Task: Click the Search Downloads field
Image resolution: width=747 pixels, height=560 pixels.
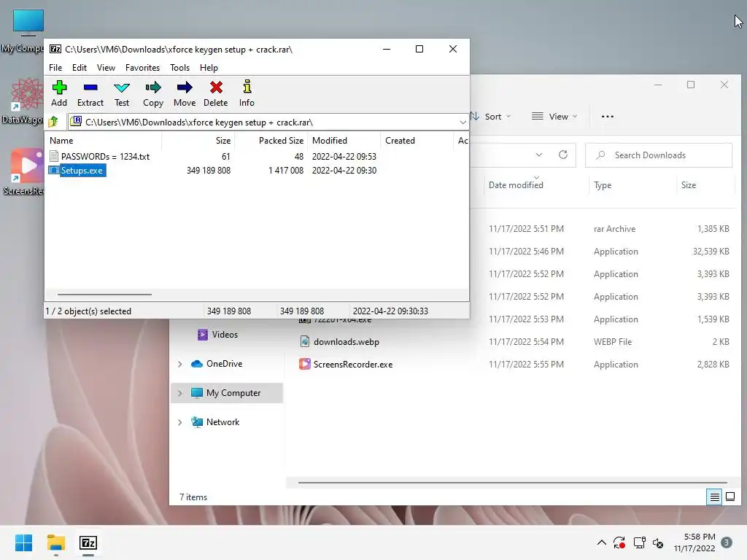Action: 659,155
